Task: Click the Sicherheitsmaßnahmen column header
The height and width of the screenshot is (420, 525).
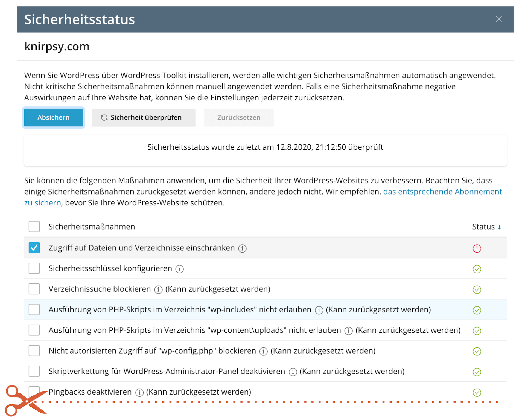Action: click(92, 227)
